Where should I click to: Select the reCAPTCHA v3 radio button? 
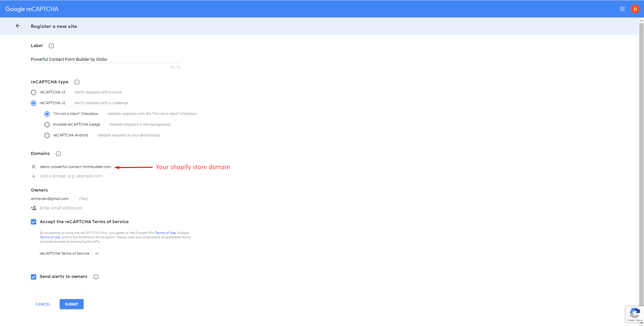coord(34,92)
